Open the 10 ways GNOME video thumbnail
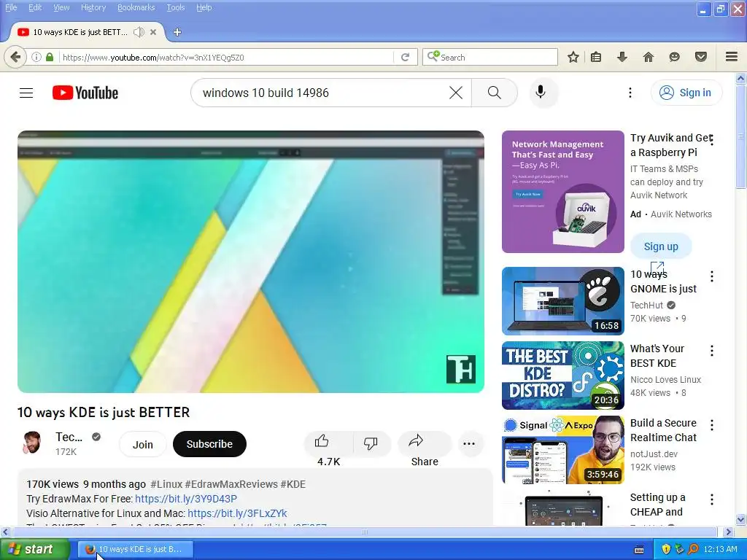747x560 pixels. coord(562,301)
